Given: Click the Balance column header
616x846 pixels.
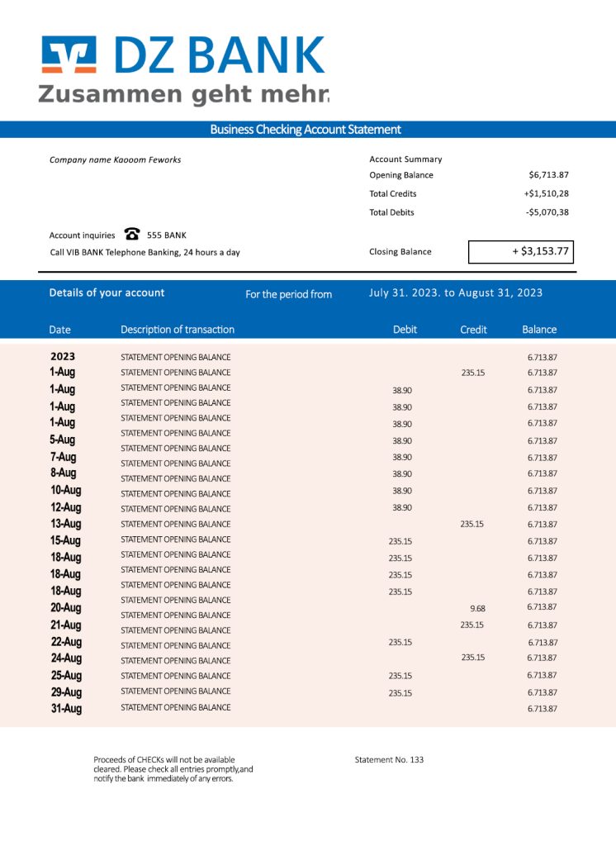Looking at the screenshot, I should tap(539, 330).
